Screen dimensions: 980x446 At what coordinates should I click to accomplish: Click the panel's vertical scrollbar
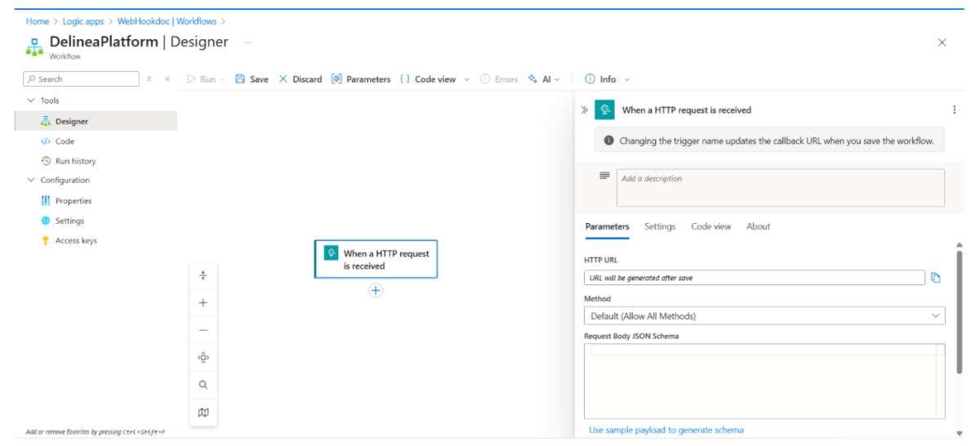[x=959, y=310]
